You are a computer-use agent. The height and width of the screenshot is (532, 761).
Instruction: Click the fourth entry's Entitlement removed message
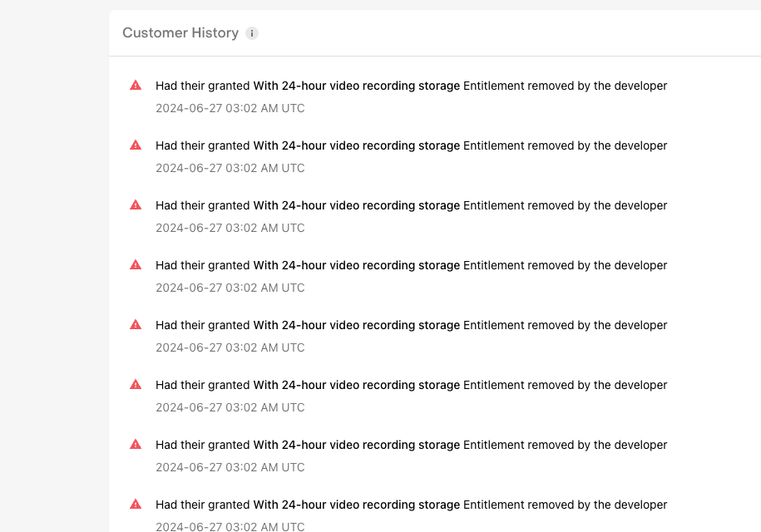tap(411, 266)
